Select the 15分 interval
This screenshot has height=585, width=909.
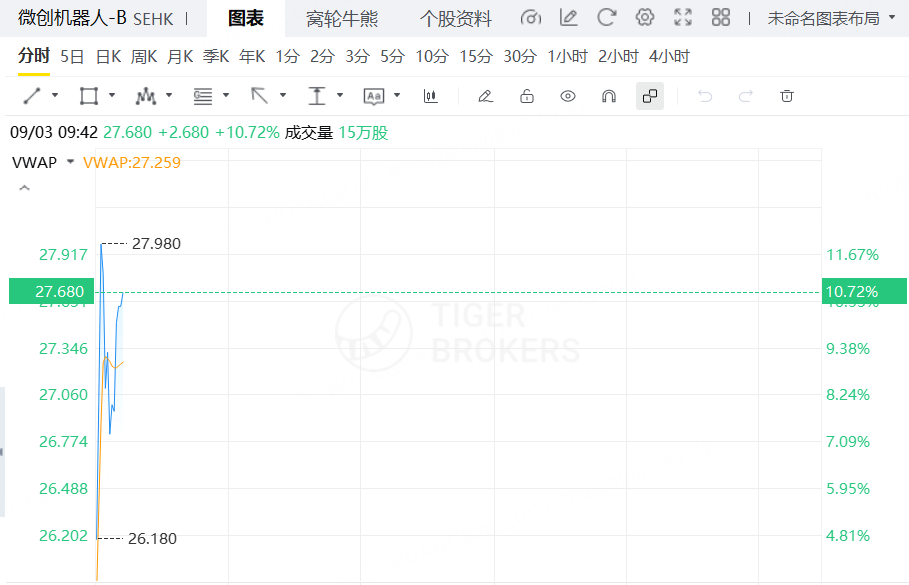(476, 56)
